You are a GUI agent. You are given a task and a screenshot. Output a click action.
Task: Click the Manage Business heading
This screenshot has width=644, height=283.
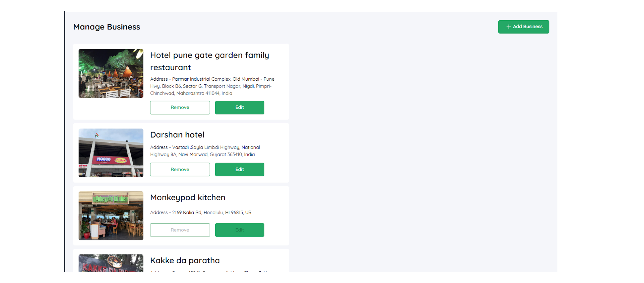(106, 27)
